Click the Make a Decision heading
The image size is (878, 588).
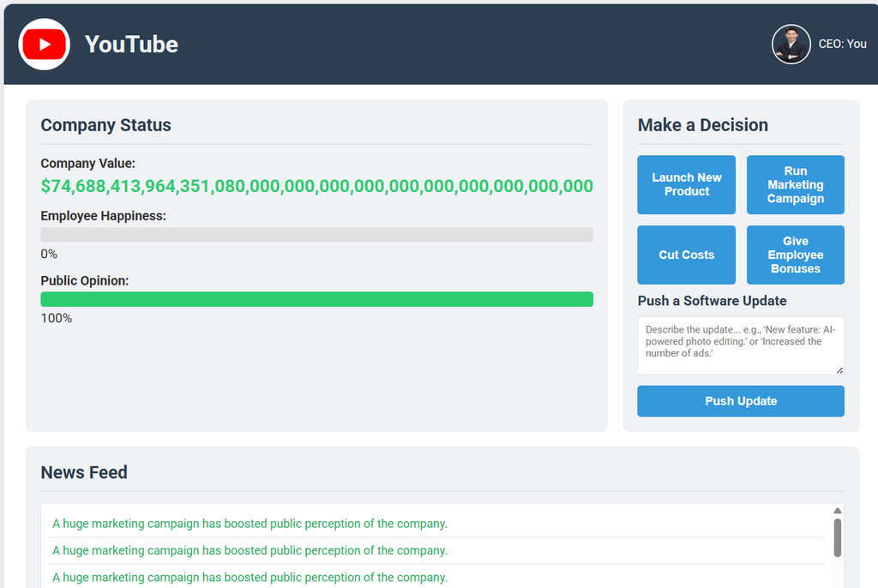pos(703,125)
